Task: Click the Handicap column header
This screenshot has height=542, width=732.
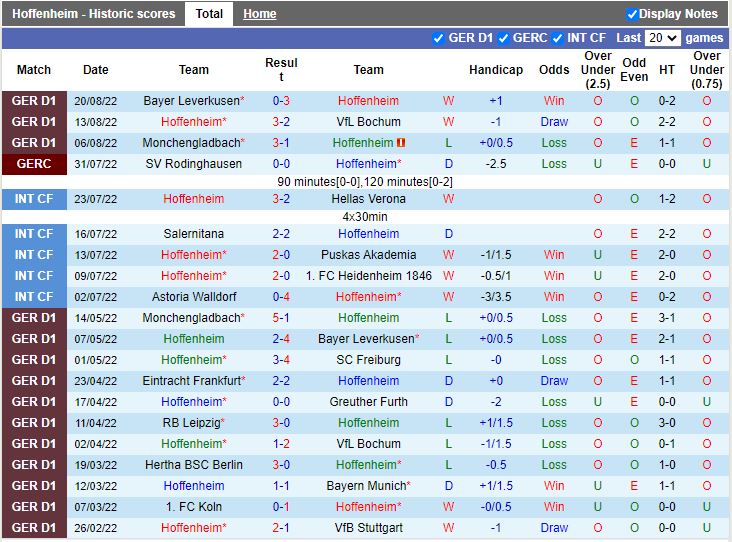Action: click(x=496, y=70)
